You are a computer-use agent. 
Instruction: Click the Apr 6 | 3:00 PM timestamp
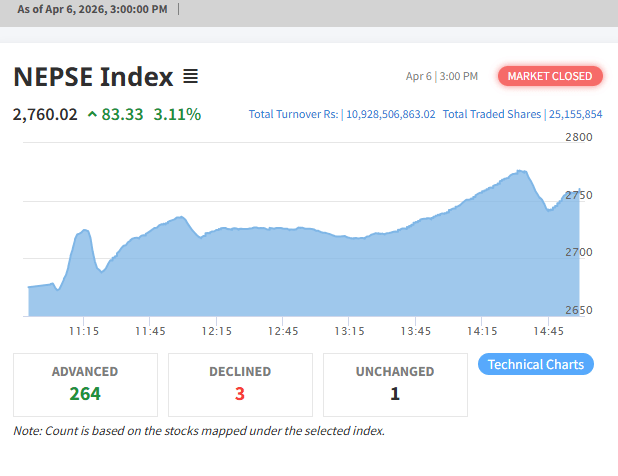pos(442,76)
